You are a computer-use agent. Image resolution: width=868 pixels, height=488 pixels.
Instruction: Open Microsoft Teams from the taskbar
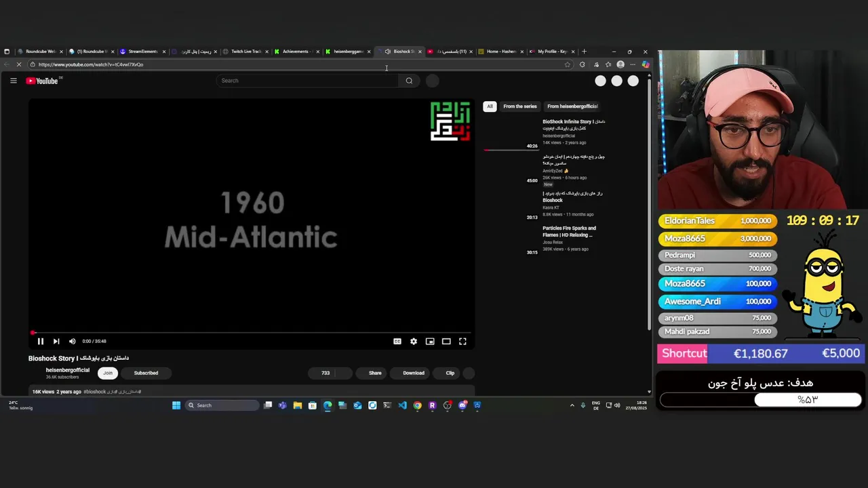tap(282, 405)
